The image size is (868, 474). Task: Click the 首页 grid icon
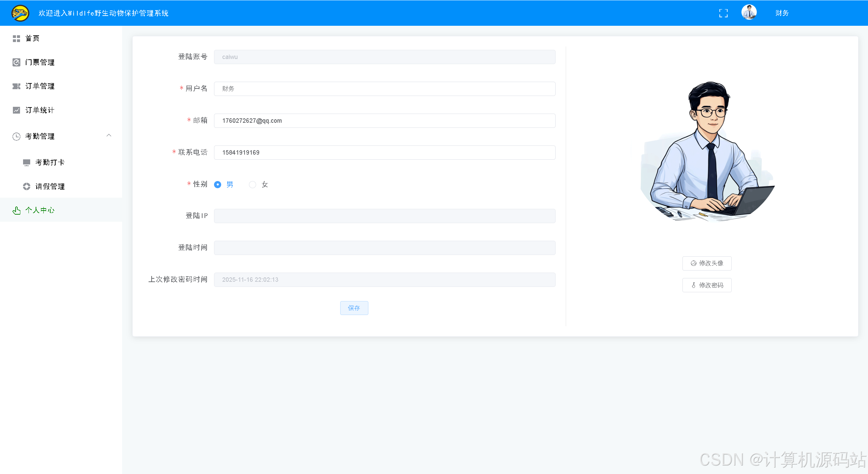[16, 39]
